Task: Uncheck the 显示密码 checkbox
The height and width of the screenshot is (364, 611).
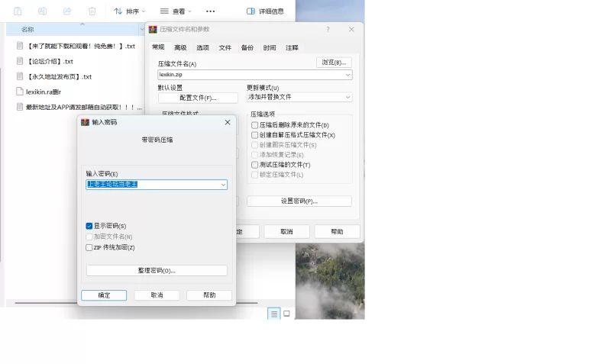Action: pyautogui.click(x=89, y=226)
